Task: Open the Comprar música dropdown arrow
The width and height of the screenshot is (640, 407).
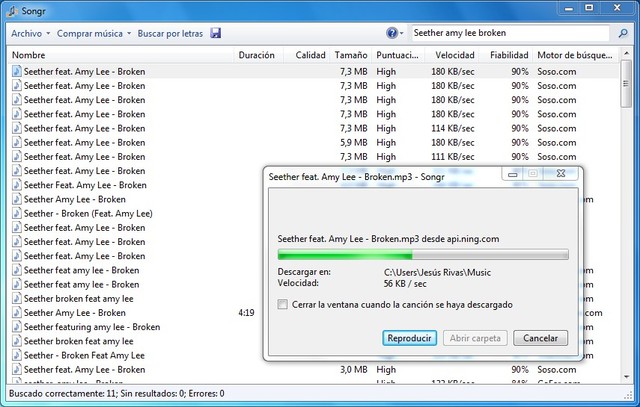Action: coord(129,33)
